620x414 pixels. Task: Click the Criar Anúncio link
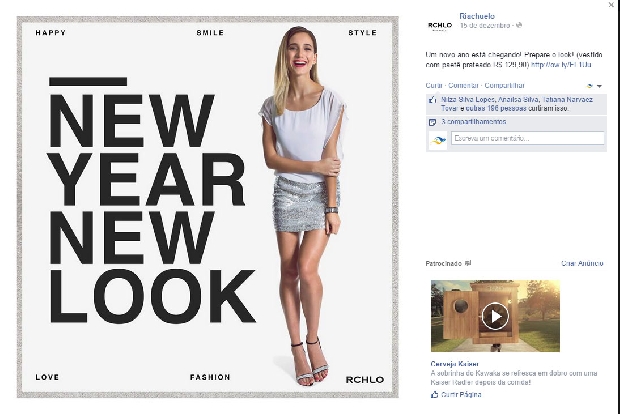tap(582, 263)
